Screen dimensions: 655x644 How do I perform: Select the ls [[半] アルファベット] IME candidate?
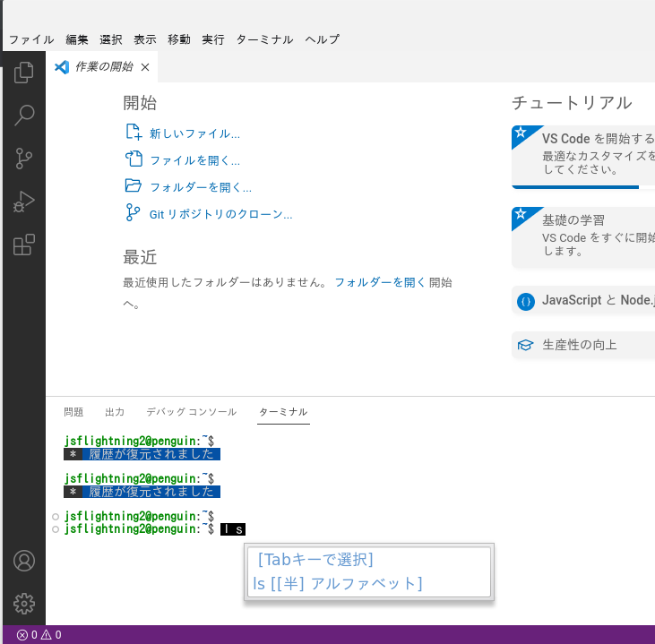pyautogui.click(x=338, y=583)
